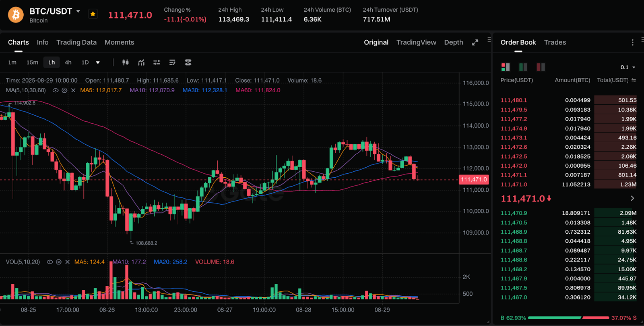This screenshot has width=644, height=326.
Task: Click the 114,902.6 high marker label
Action: (25, 103)
